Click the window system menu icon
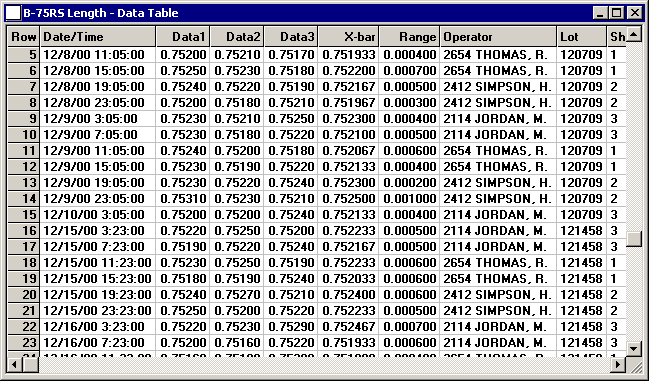The image size is (649, 381). click(13, 13)
